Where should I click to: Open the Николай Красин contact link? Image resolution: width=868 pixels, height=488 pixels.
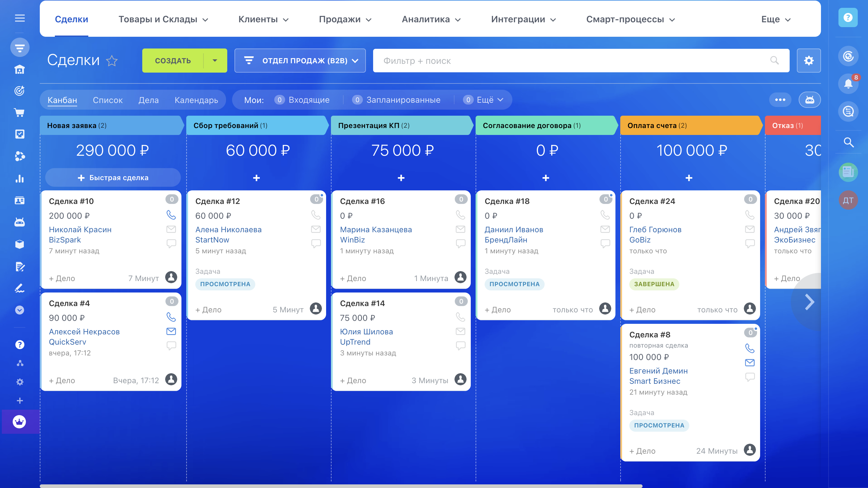[80, 230]
